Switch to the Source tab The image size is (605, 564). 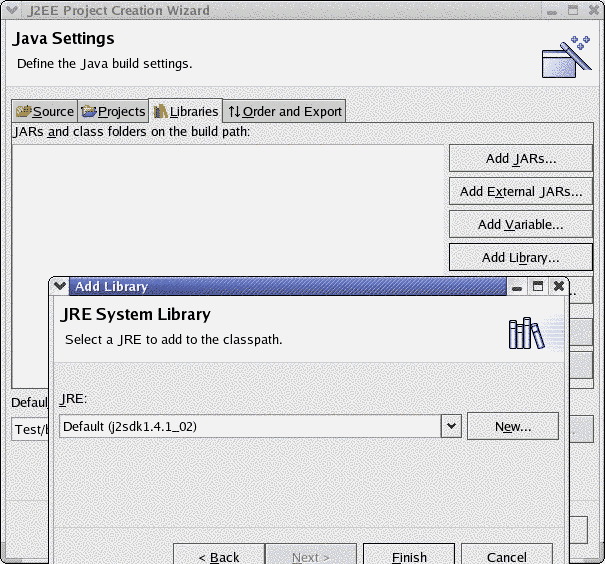[45, 111]
